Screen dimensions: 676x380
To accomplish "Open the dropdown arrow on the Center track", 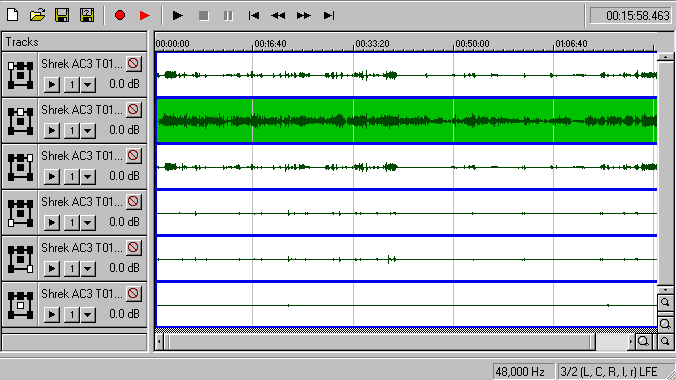I will coord(88,131).
